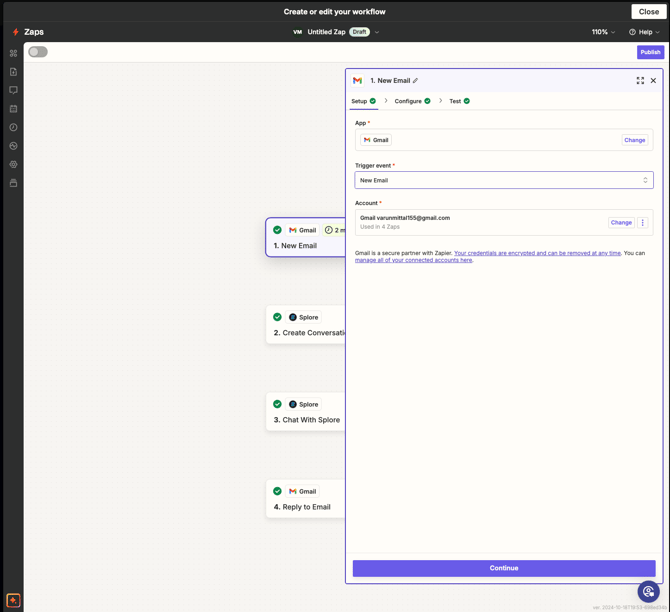
Task: Open the calendar icon in sidebar
Action: coord(14,109)
